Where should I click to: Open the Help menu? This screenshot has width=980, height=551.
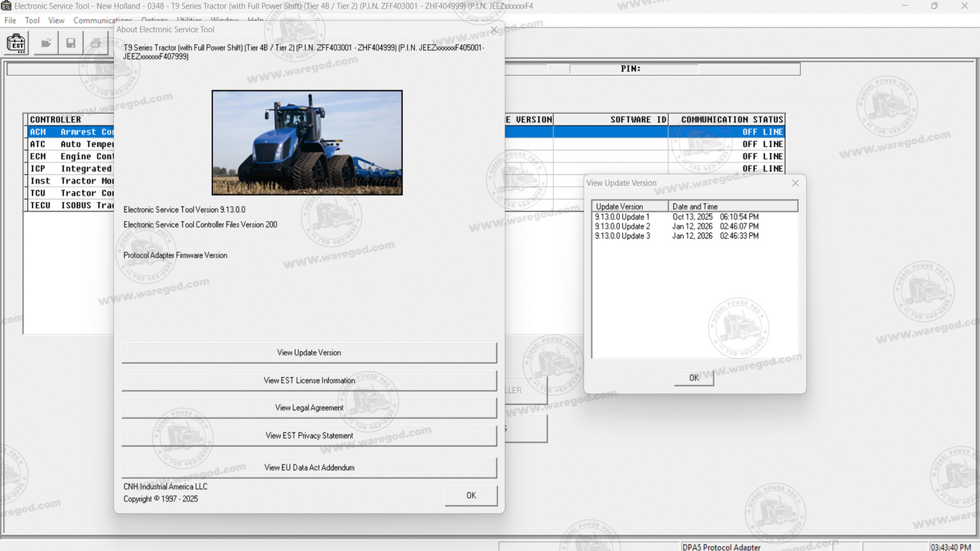pos(256,20)
